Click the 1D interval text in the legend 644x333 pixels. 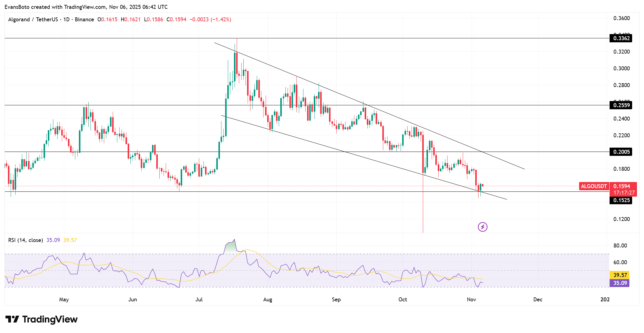pyautogui.click(x=66, y=19)
